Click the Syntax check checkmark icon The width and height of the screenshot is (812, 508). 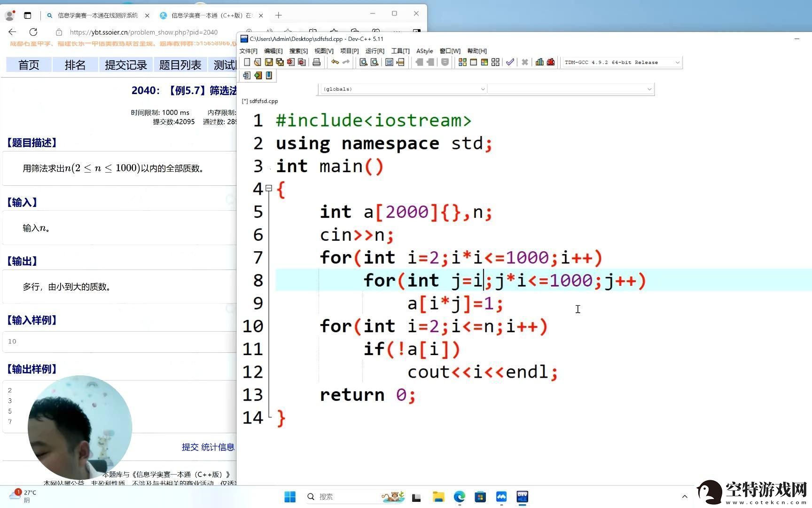[x=510, y=62]
